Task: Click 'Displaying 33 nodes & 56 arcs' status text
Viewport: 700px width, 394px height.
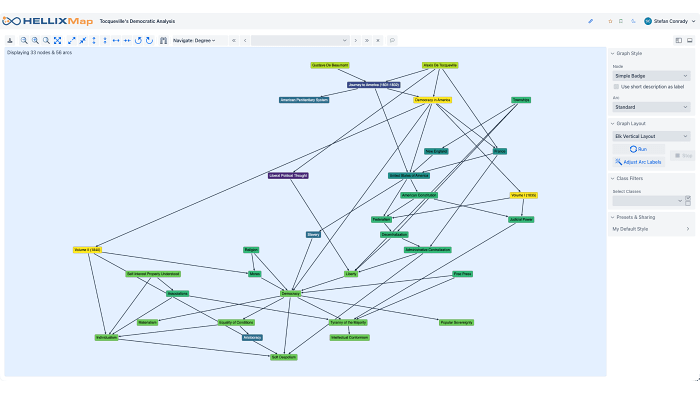Action: [x=39, y=52]
